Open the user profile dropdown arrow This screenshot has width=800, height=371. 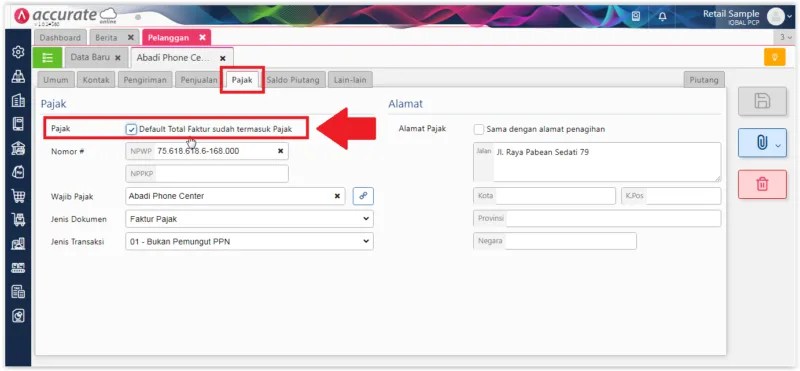coord(791,16)
